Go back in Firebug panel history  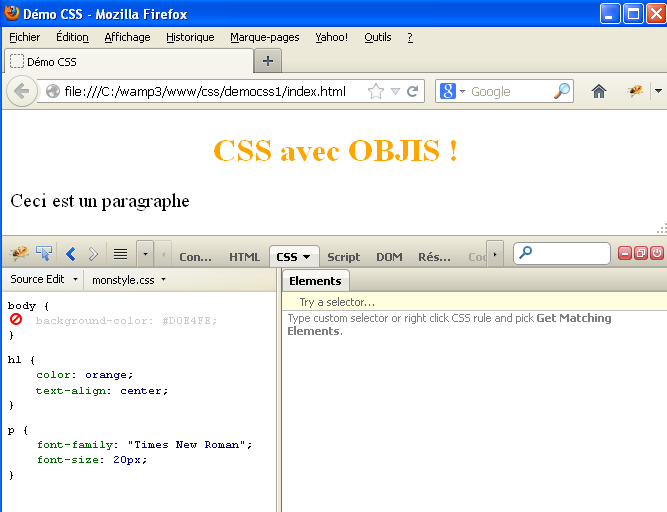pyautogui.click(x=71, y=254)
